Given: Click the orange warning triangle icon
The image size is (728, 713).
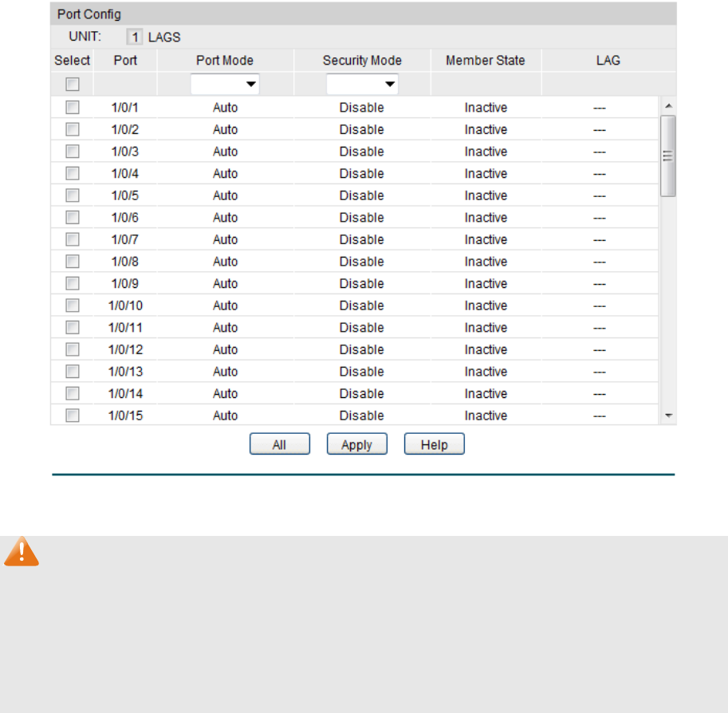Looking at the screenshot, I should 22,552.
